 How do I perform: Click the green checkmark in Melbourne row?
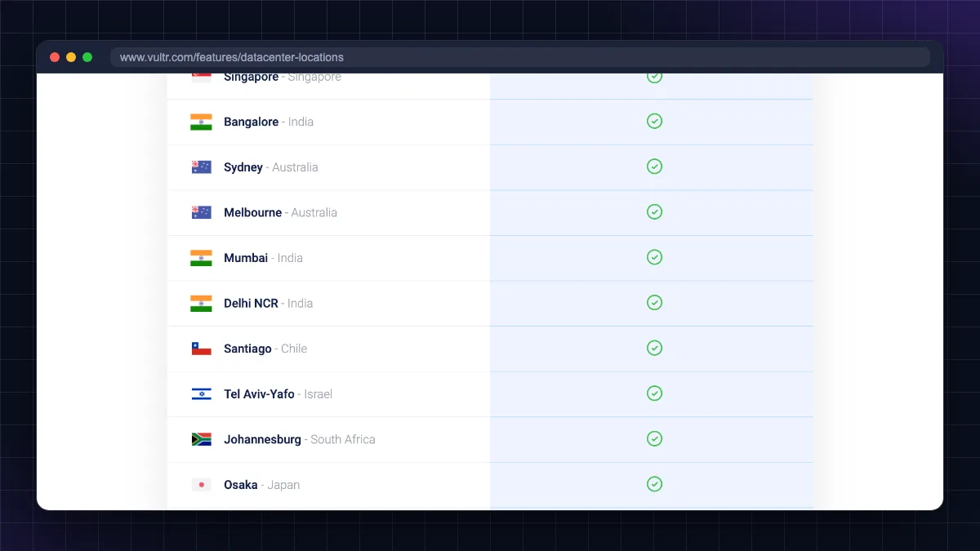click(654, 211)
